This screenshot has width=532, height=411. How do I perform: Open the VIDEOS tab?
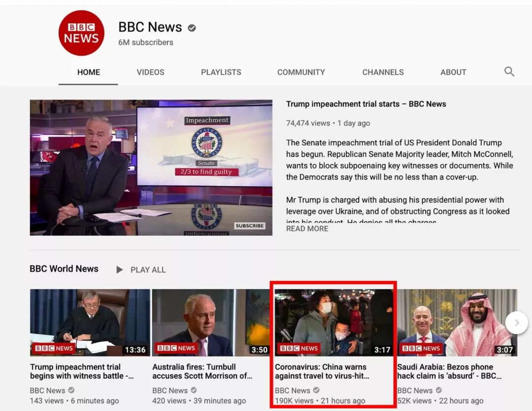(150, 72)
